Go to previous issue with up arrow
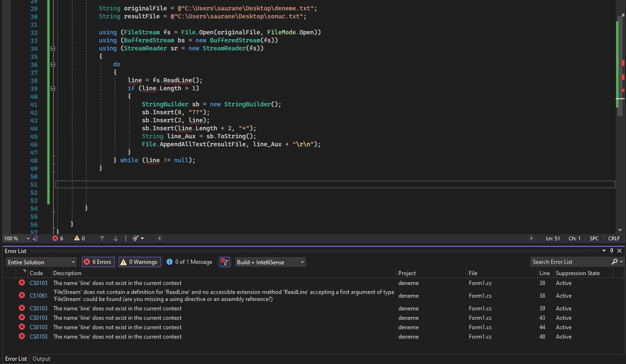 pyautogui.click(x=102, y=238)
